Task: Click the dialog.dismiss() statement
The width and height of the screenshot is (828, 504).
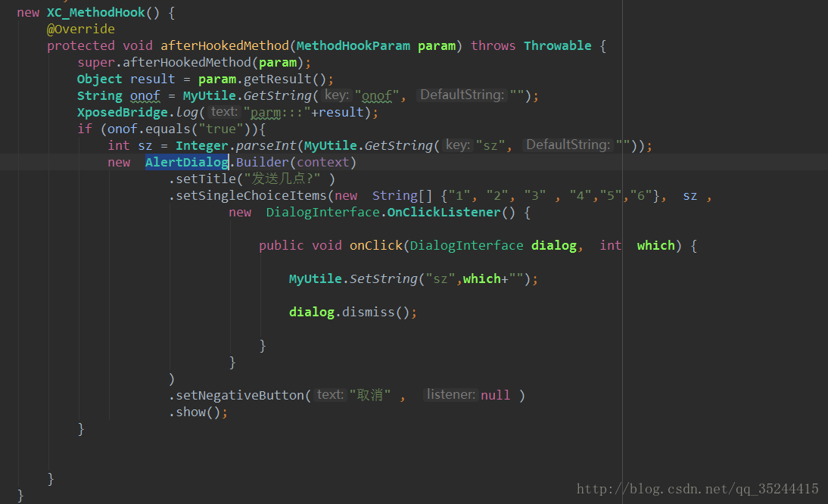Action: coord(353,312)
